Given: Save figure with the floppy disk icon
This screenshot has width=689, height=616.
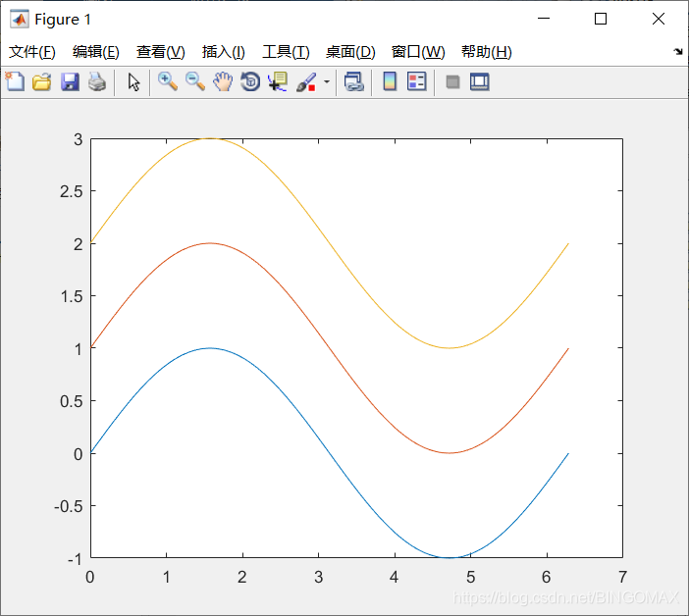Looking at the screenshot, I should click(70, 82).
